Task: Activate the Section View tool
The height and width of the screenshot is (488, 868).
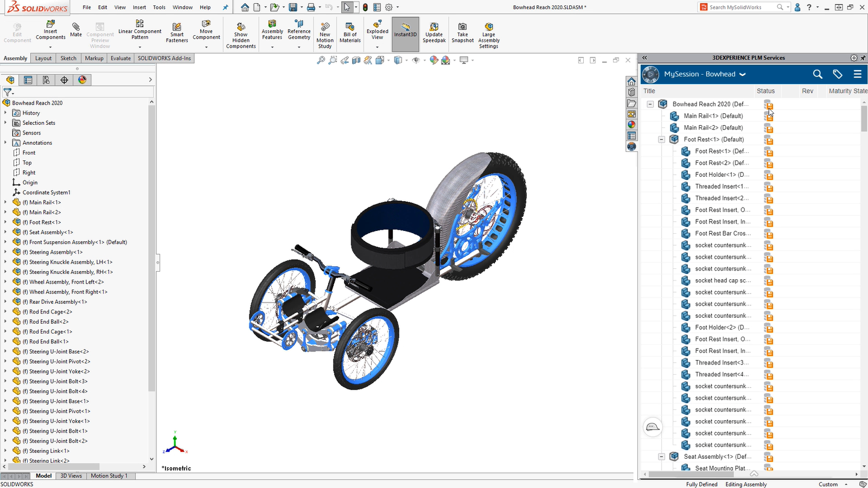Action: pyautogui.click(x=356, y=60)
